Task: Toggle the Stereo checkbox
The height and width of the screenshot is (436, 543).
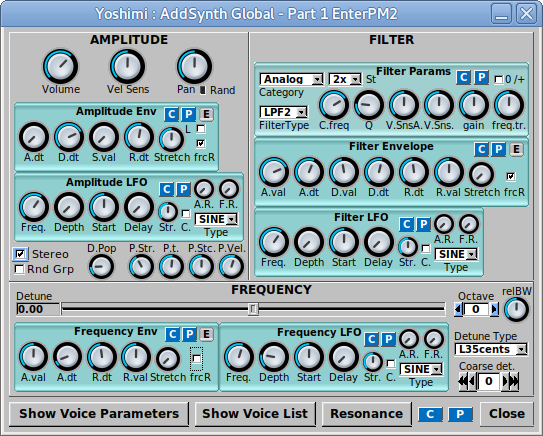Action: point(20,254)
